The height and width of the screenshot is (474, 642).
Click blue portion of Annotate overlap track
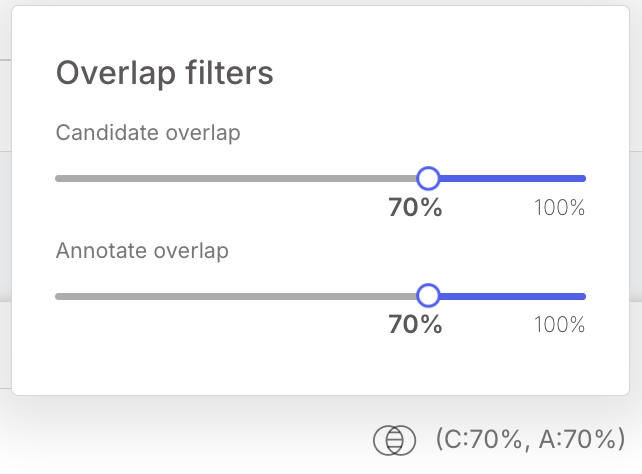[512, 296]
